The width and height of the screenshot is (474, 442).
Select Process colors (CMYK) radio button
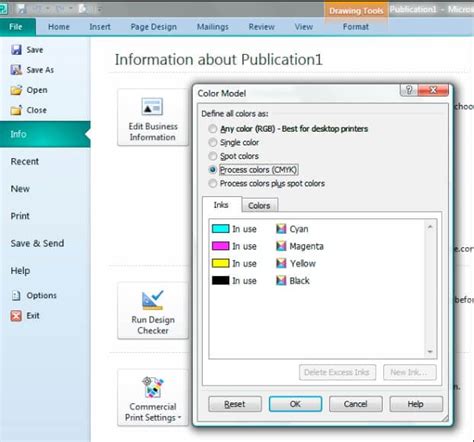click(x=213, y=170)
